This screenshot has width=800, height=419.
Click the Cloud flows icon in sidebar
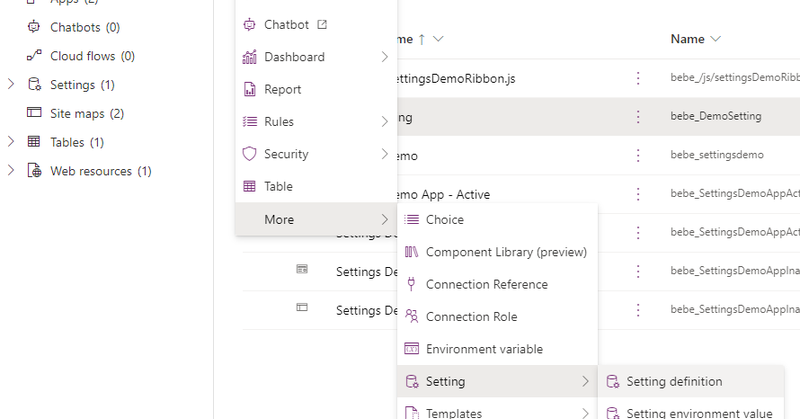point(34,55)
